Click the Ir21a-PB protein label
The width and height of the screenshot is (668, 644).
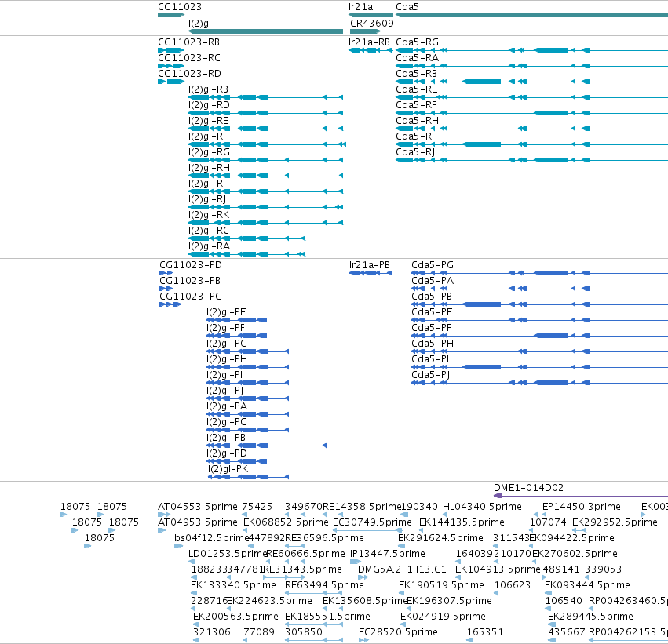[370, 265]
